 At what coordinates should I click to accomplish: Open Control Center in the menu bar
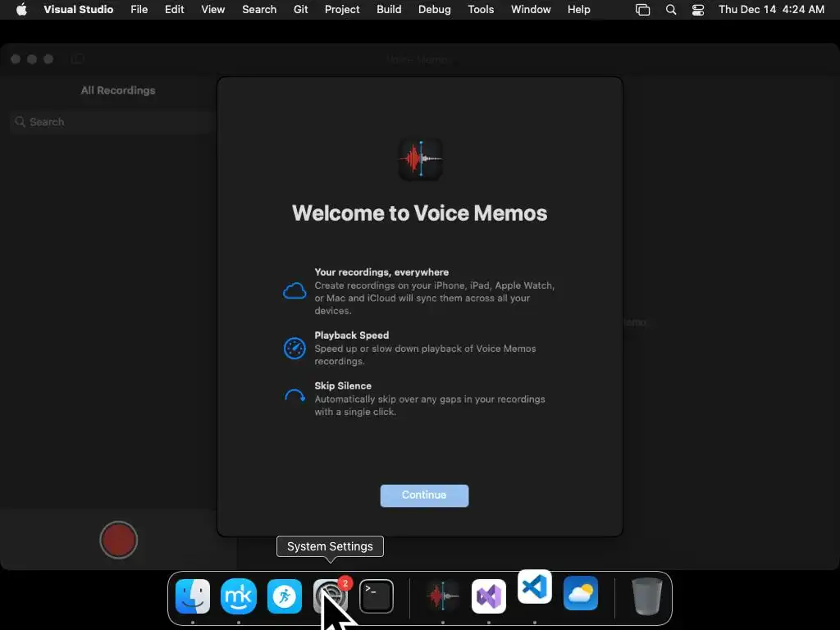click(698, 10)
